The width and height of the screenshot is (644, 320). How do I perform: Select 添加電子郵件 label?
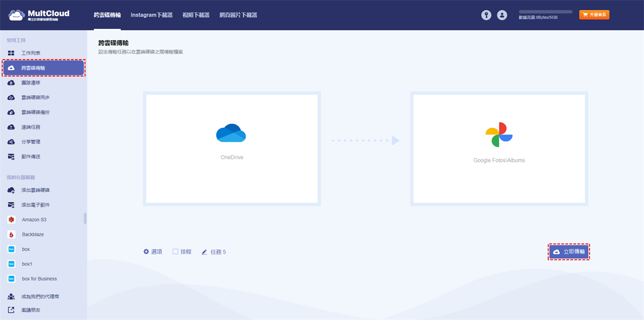tap(35, 205)
